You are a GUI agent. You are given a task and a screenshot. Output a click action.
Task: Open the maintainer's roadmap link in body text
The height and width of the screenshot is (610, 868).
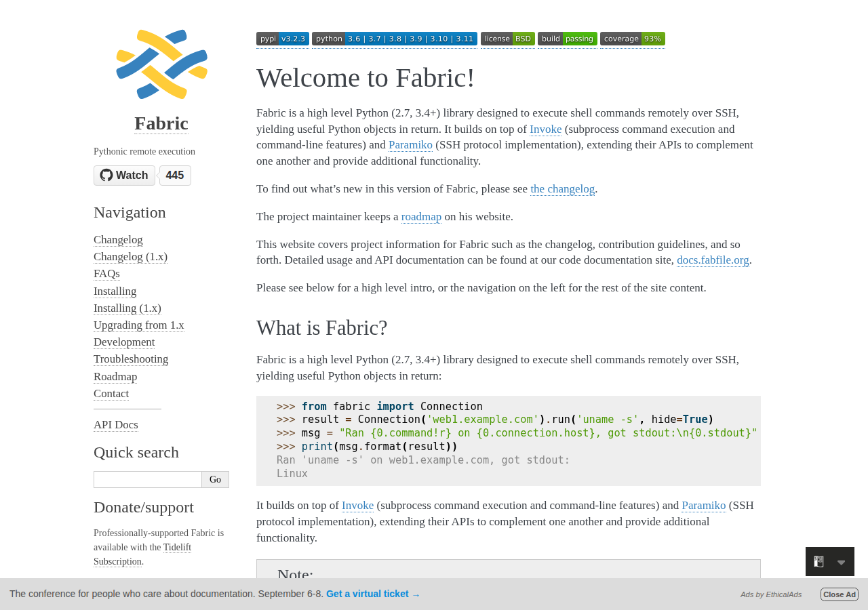[421, 217]
